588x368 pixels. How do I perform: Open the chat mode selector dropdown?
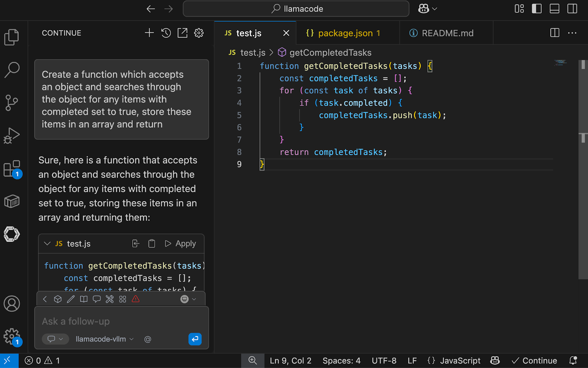55,339
